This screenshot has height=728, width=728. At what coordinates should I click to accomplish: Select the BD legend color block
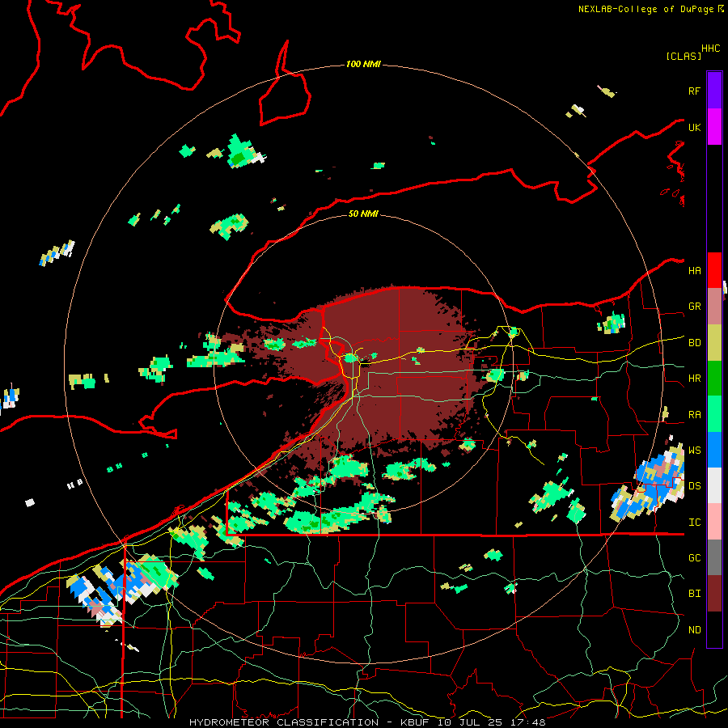(714, 342)
